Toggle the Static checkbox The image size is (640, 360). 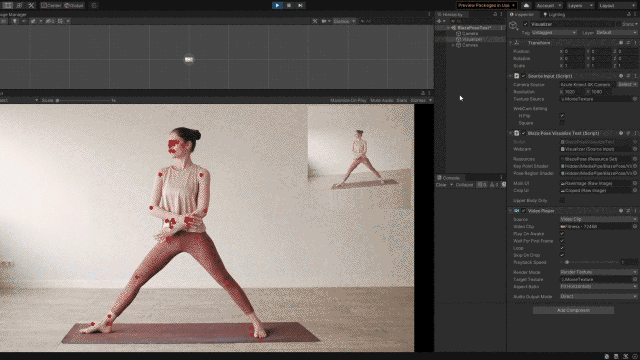[x=618, y=24]
